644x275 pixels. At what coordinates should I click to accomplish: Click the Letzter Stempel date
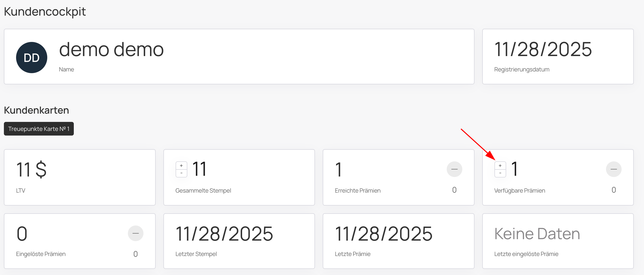[224, 234]
